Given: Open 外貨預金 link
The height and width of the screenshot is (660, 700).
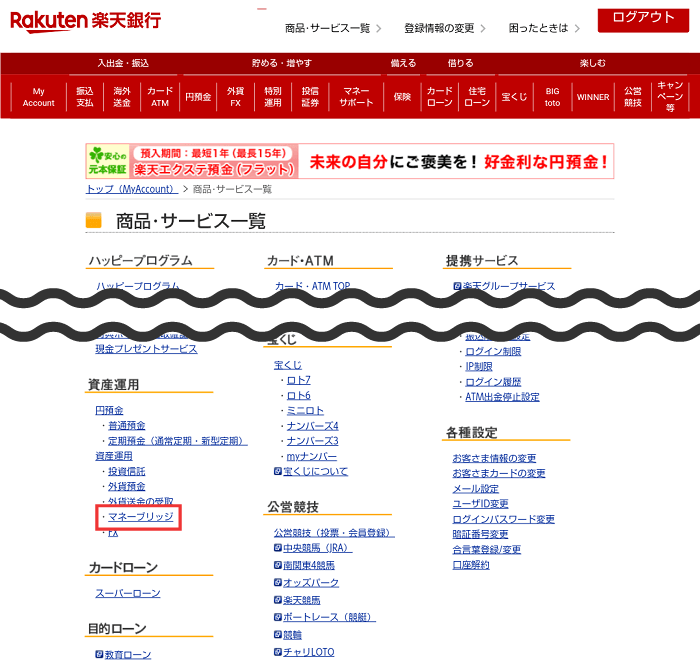Looking at the screenshot, I should [127, 487].
